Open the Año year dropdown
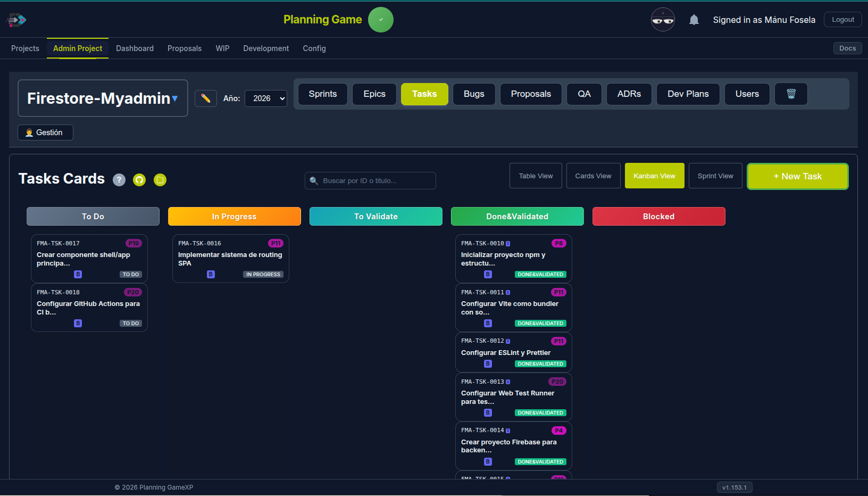 point(266,98)
